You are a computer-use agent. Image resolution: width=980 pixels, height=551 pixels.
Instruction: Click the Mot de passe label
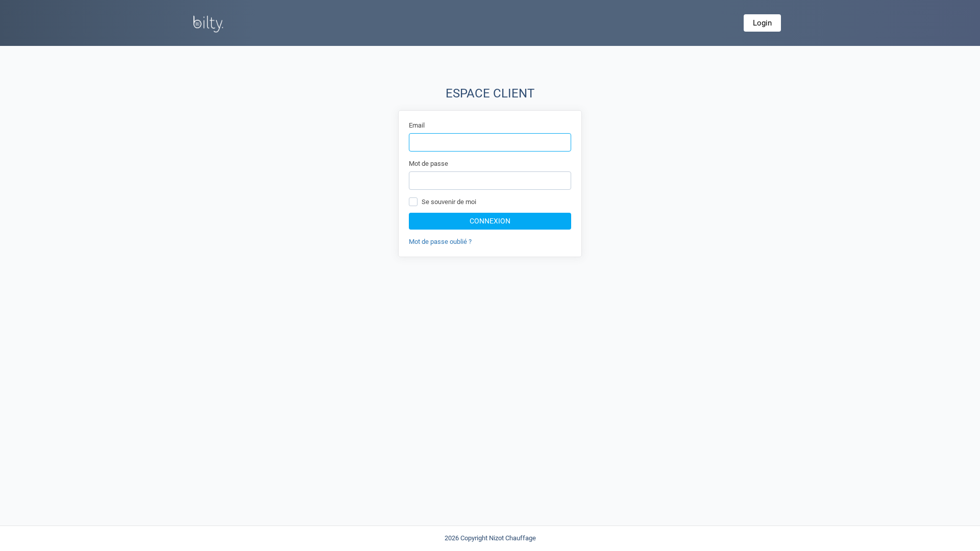[428, 164]
